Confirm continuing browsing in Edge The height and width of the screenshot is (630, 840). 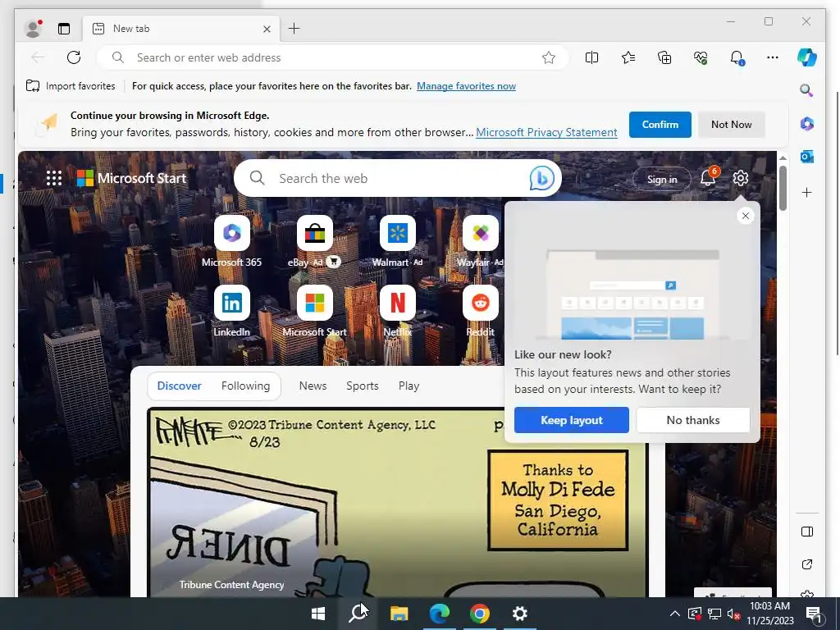(x=660, y=125)
